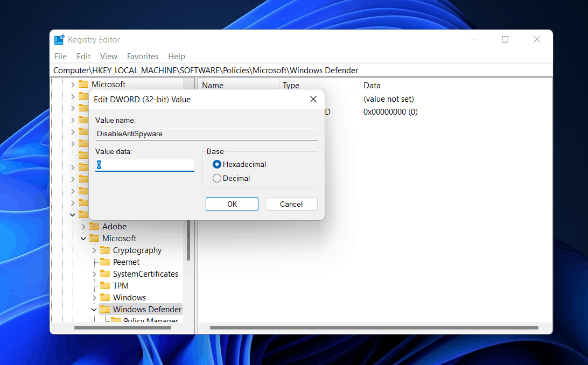Open the Favorites menu

coord(143,57)
